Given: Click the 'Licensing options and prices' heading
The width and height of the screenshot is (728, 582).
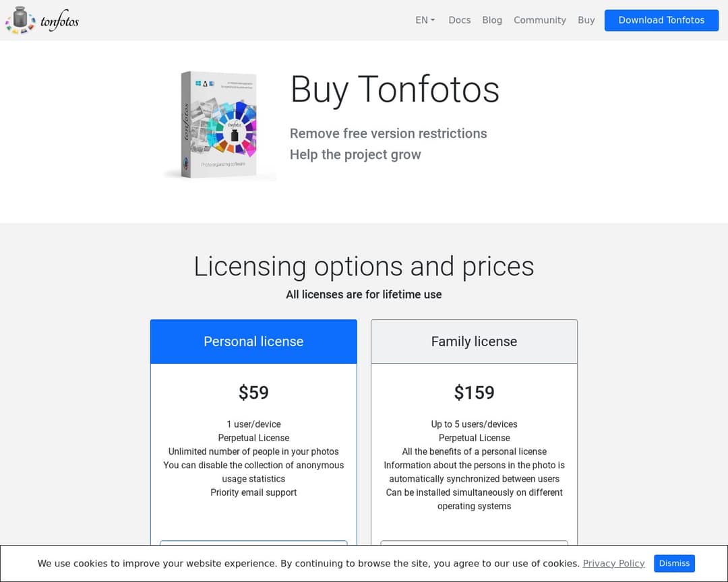Looking at the screenshot, I should pos(364,266).
